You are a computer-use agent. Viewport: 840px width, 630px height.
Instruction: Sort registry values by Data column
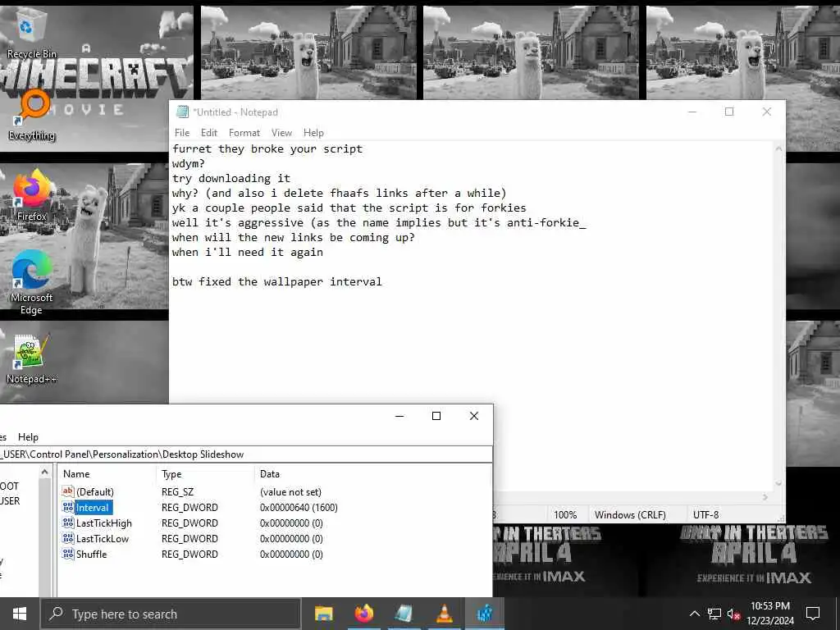click(x=372, y=473)
